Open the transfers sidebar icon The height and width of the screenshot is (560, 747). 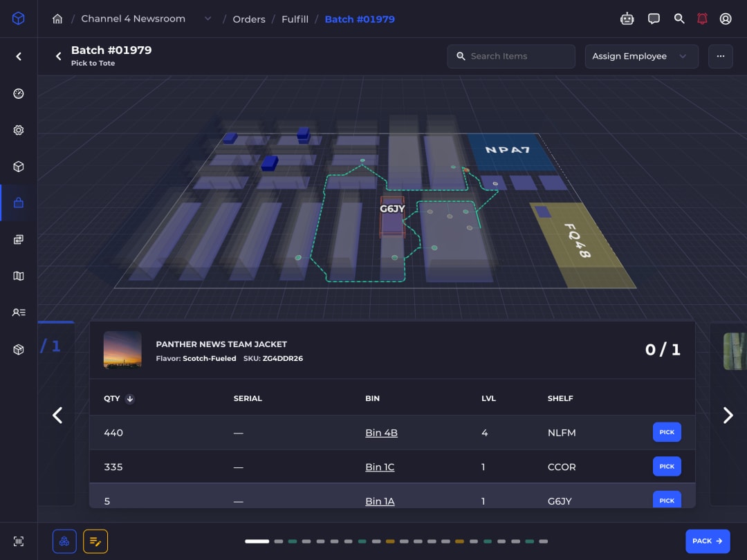coord(19,239)
